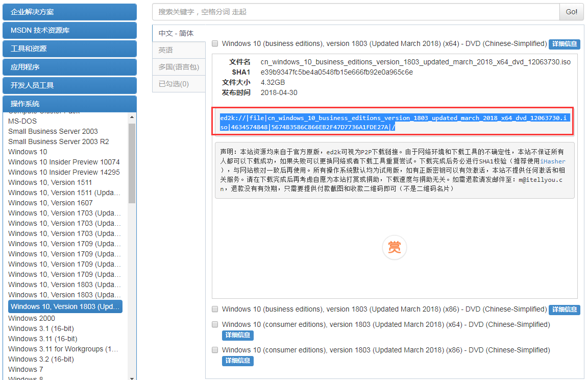Image resolution: width=588 pixels, height=380 pixels.
Task: Expand the 应用程序 sidebar category
Action: pyautogui.click(x=69, y=67)
